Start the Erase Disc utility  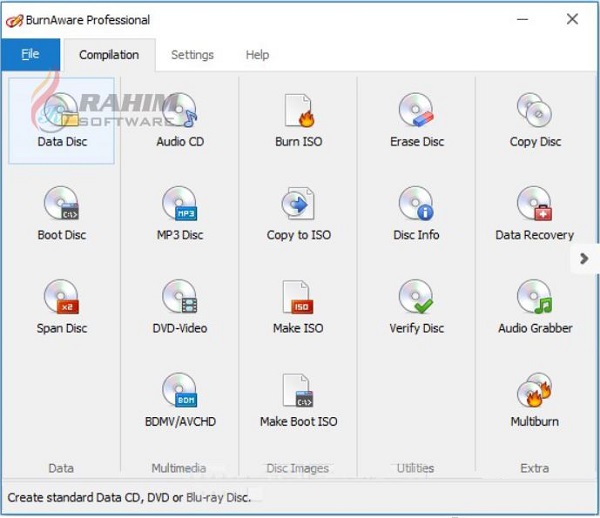[417, 121]
